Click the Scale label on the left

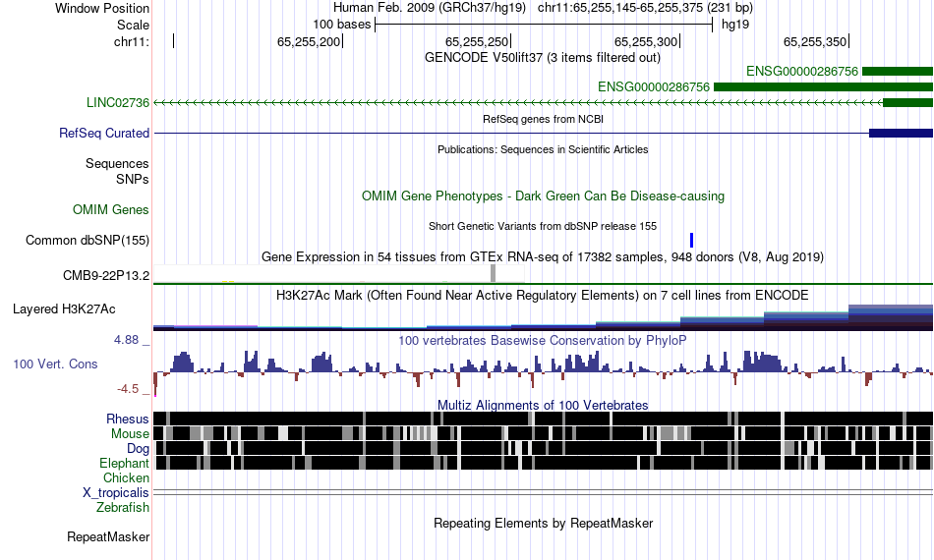pos(133,25)
